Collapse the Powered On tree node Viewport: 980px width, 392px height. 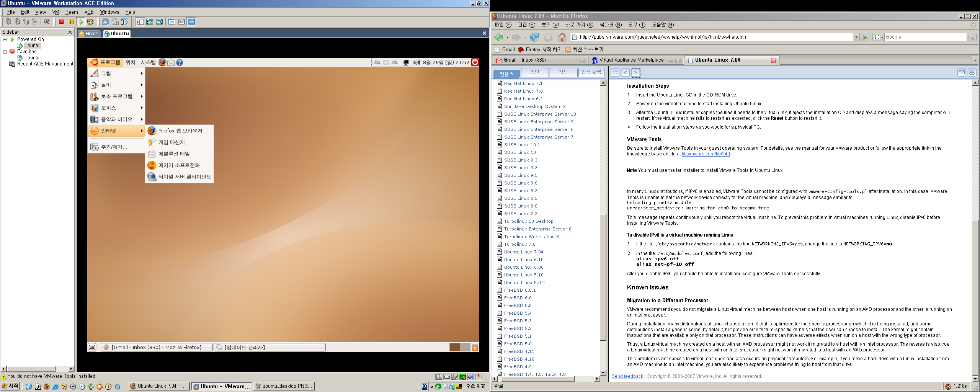[5, 39]
